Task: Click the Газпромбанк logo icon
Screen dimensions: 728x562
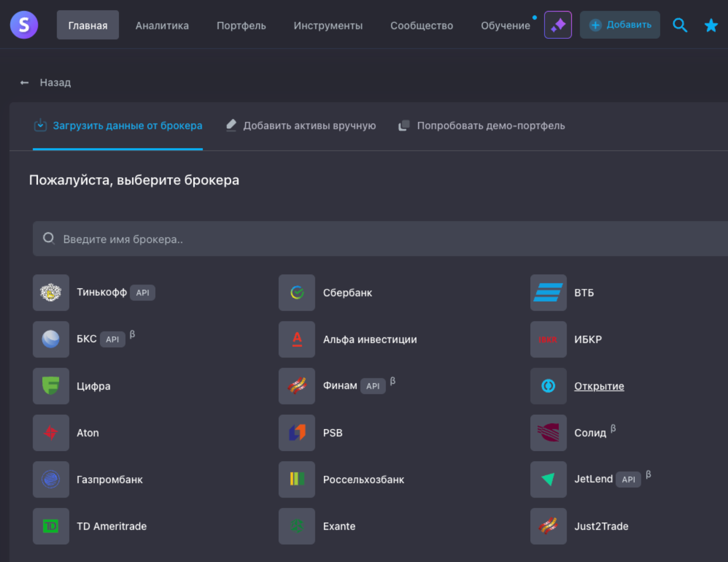Action: click(x=51, y=480)
